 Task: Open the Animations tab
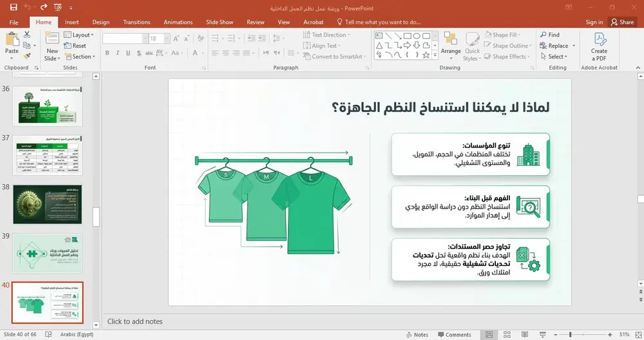coord(178,22)
